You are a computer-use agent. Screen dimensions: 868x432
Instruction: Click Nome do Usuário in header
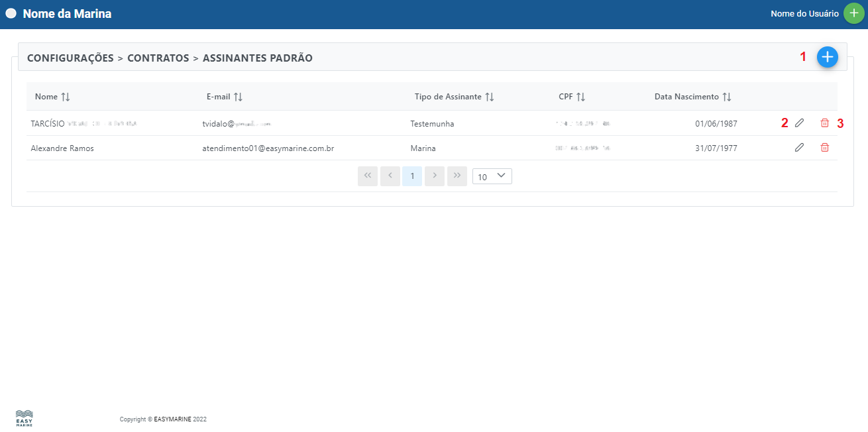pos(804,14)
